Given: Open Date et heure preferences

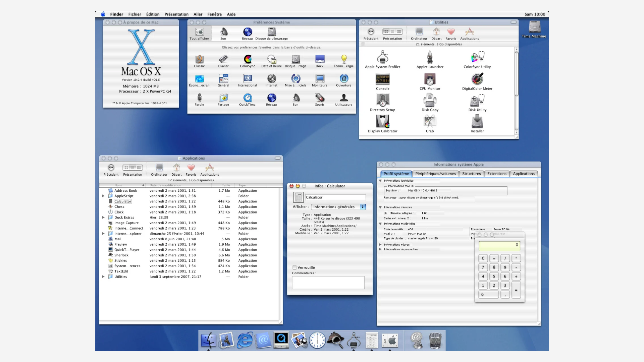Looking at the screenshot, I should click(271, 60).
